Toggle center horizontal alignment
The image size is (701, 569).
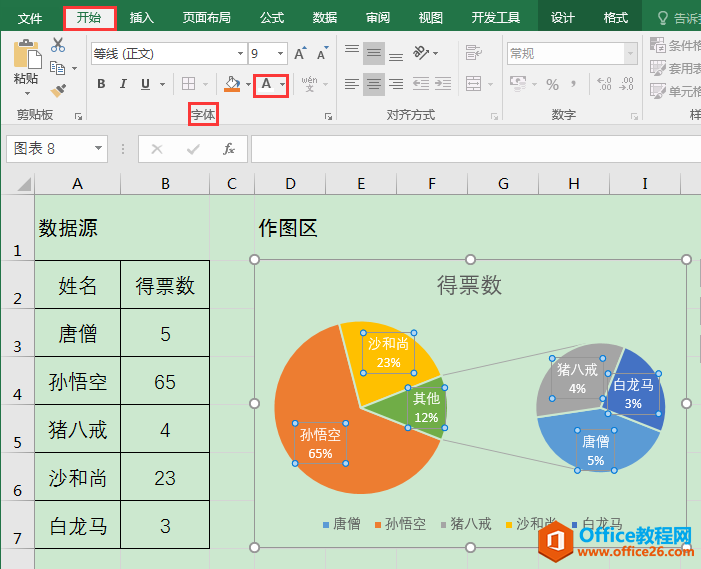point(374,84)
